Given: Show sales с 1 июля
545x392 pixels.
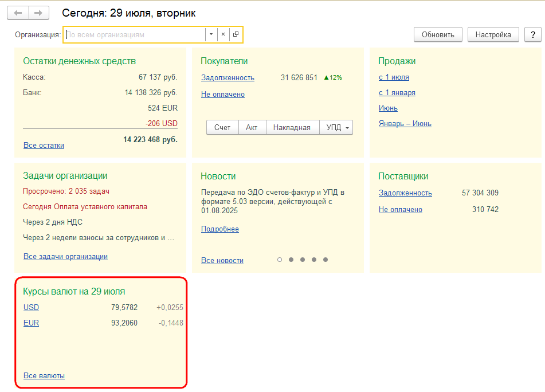Looking at the screenshot, I should [x=394, y=77].
